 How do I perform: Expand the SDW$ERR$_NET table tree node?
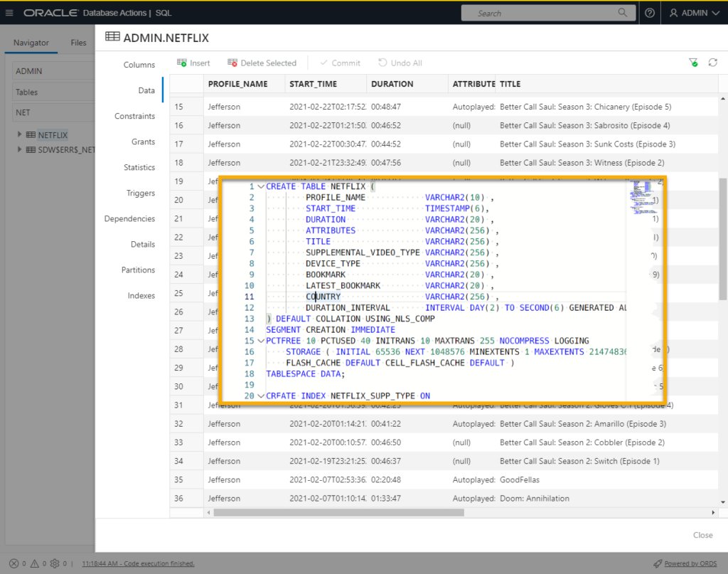[x=19, y=149]
